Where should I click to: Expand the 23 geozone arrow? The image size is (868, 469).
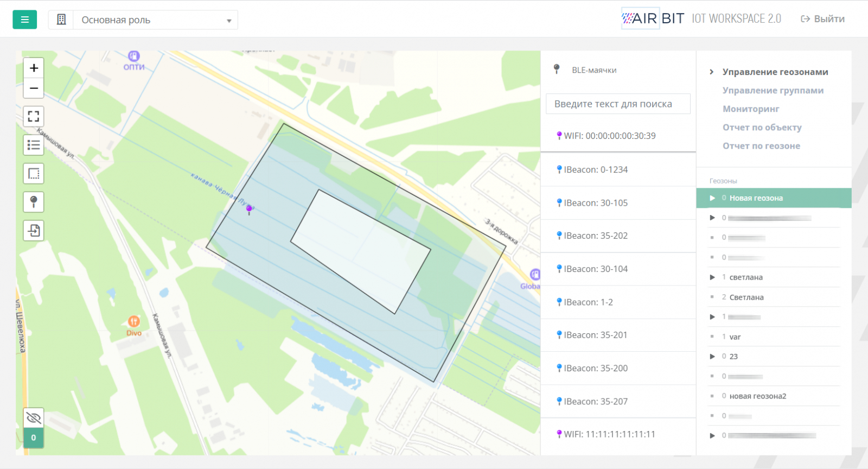pos(712,357)
